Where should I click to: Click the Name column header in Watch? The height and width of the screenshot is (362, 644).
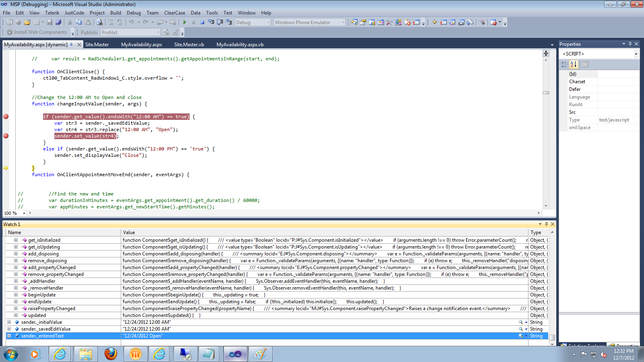point(14,232)
